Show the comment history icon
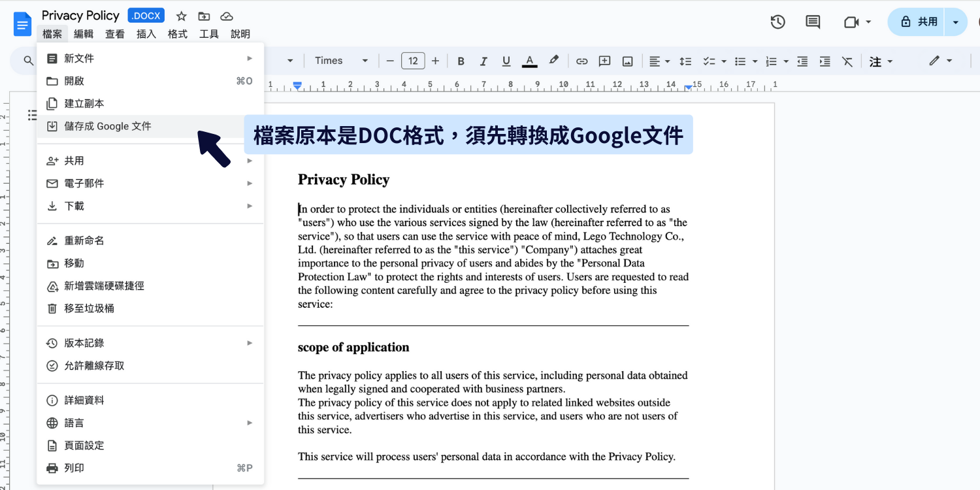 tap(813, 22)
